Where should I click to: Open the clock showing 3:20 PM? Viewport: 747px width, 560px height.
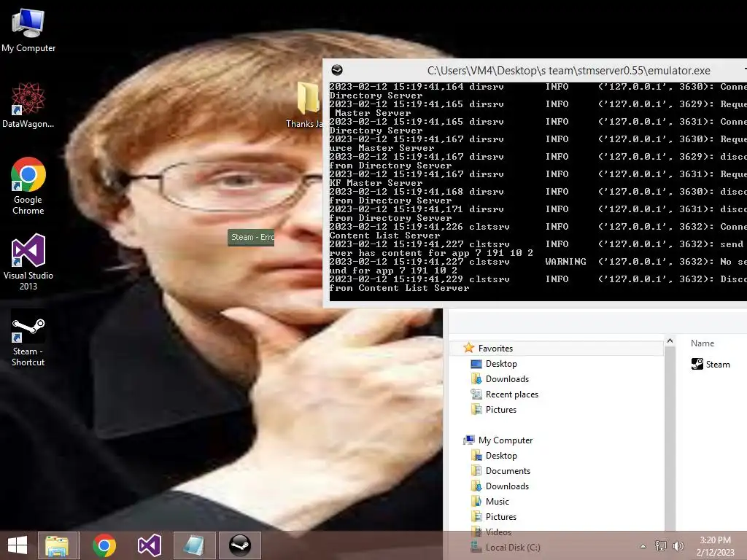point(715,546)
